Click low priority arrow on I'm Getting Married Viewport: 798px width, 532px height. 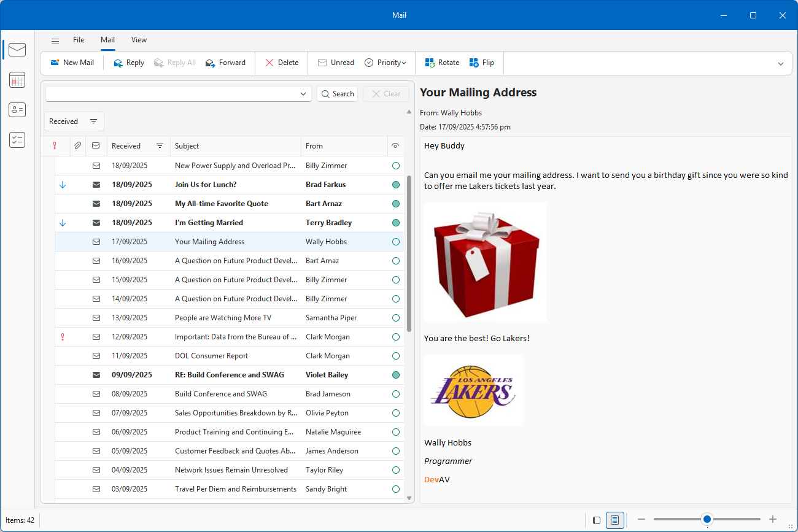[x=63, y=223]
